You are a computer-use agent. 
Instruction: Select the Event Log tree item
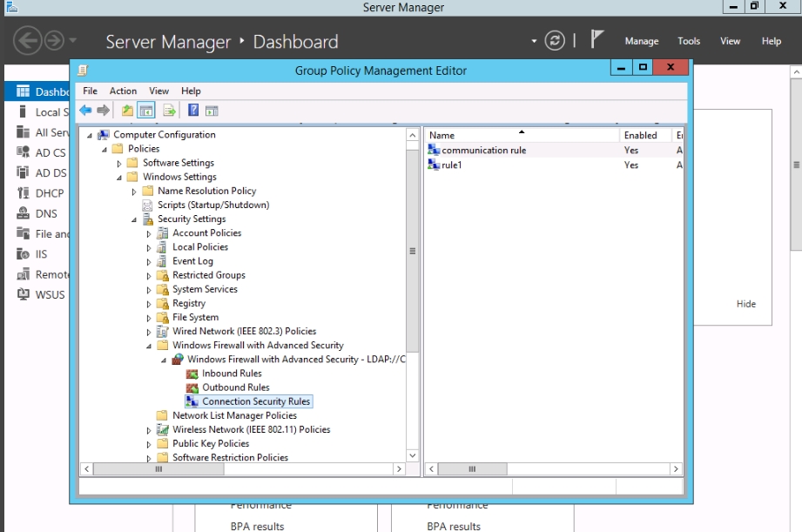(192, 261)
